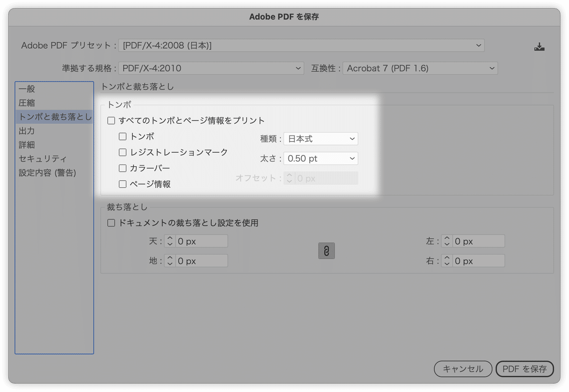Check the カラーバー checkbox
The height and width of the screenshot is (392, 569).
(123, 168)
